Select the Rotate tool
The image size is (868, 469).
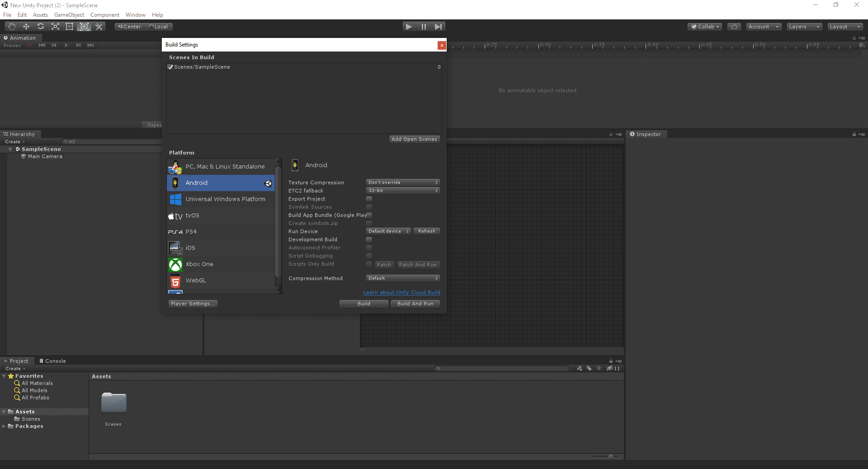[x=41, y=27]
